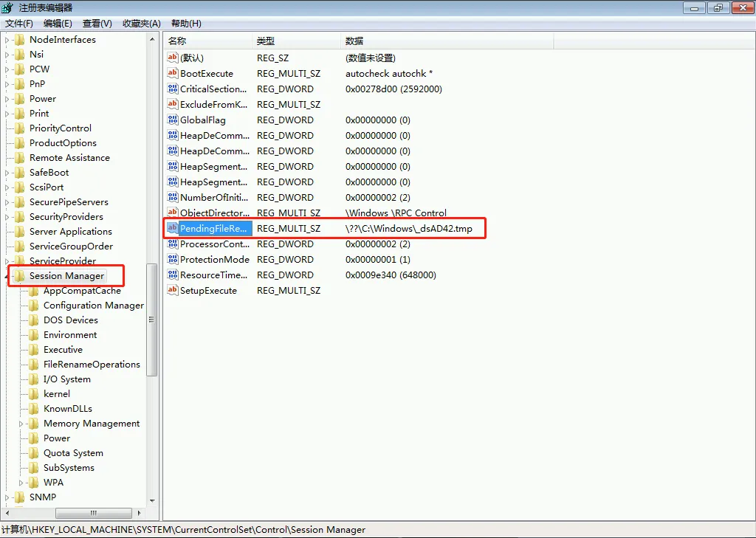The image size is (756, 538).
Task: Click the horizontal scrollbar below the tree
Action: [x=94, y=512]
